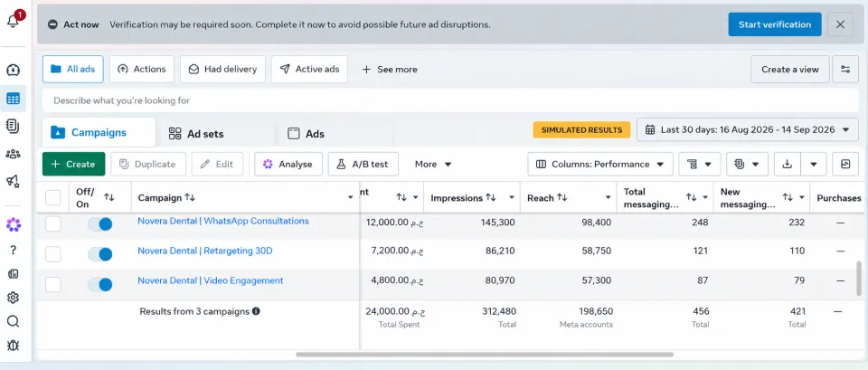Open the Help question mark icon
Viewport: 868px width, 370px height.
coord(14,250)
